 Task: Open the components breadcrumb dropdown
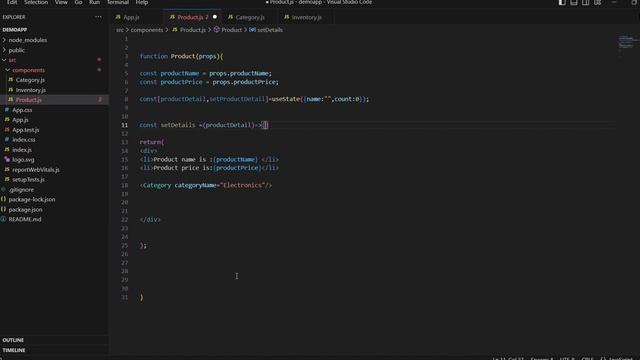(x=147, y=30)
